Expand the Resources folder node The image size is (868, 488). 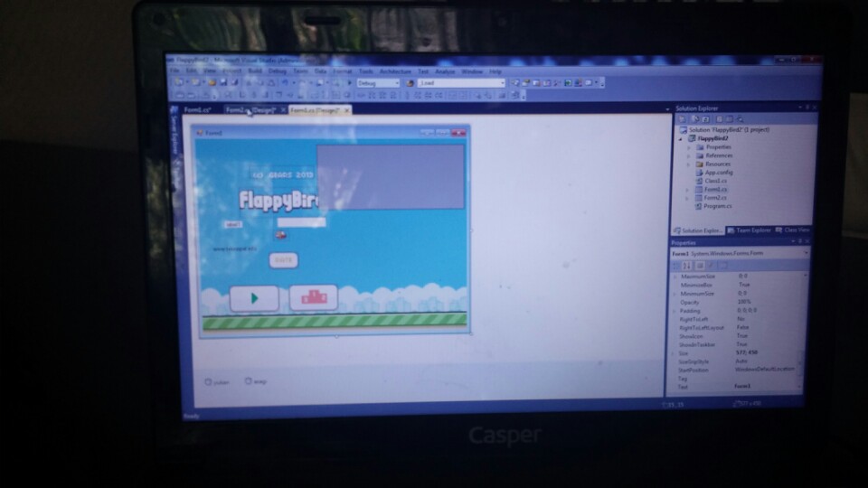[x=689, y=164]
